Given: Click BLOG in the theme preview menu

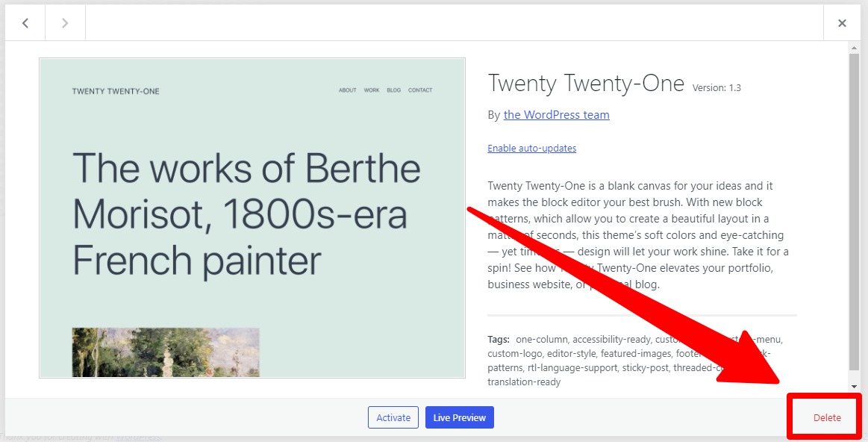Looking at the screenshot, I should 393,90.
